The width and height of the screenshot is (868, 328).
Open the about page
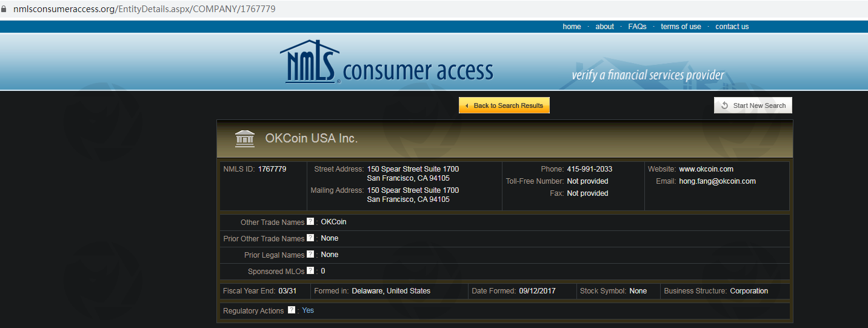(604, 27)
